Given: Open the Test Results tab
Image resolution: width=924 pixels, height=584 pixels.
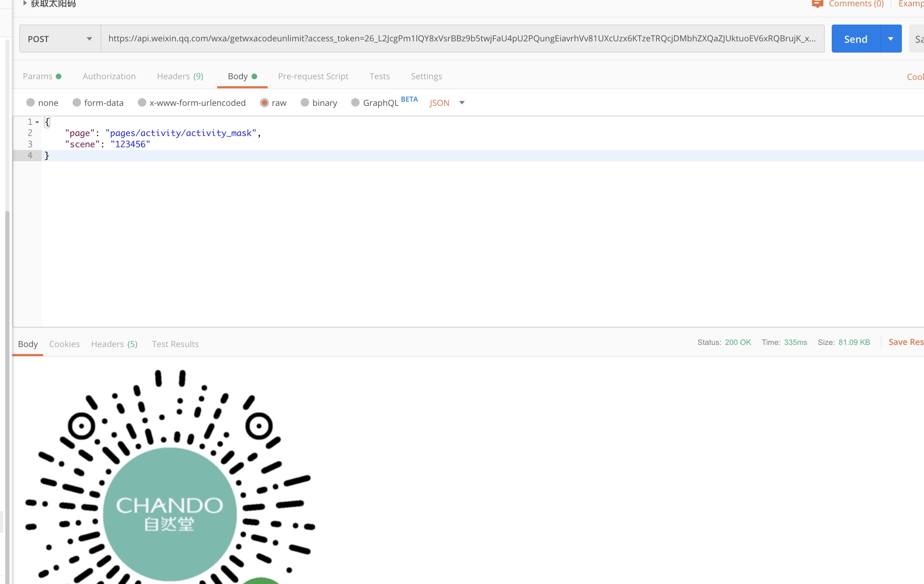Looking at the screenshot, I should pyautogui.click(x=175, y=344).
